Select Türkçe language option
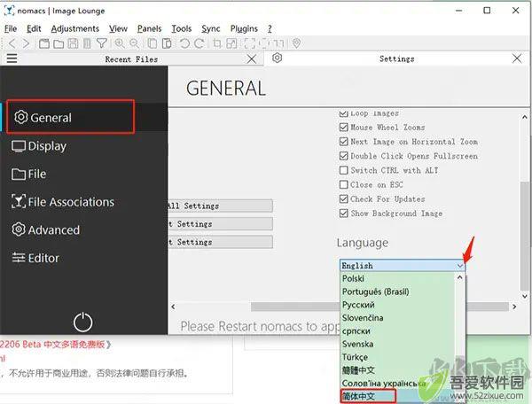532x404 pixels. 397,357
